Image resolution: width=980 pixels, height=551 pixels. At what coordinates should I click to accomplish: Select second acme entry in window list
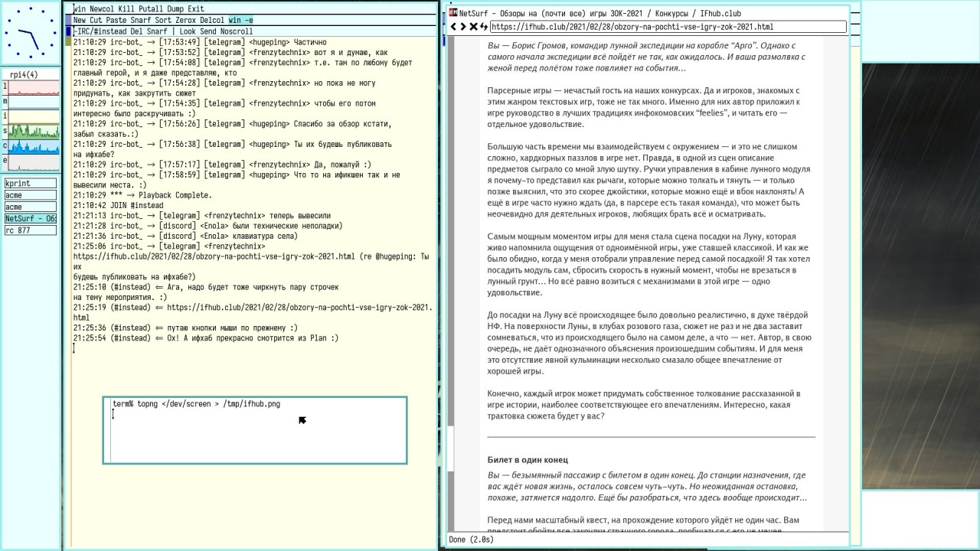click(x=31, y=207)
